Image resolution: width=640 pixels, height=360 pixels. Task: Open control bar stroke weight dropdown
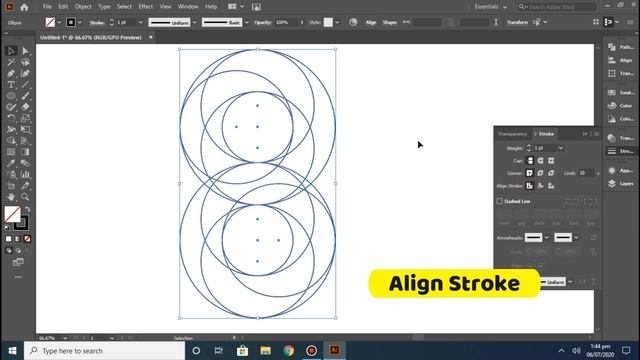(x=140, y=22)
